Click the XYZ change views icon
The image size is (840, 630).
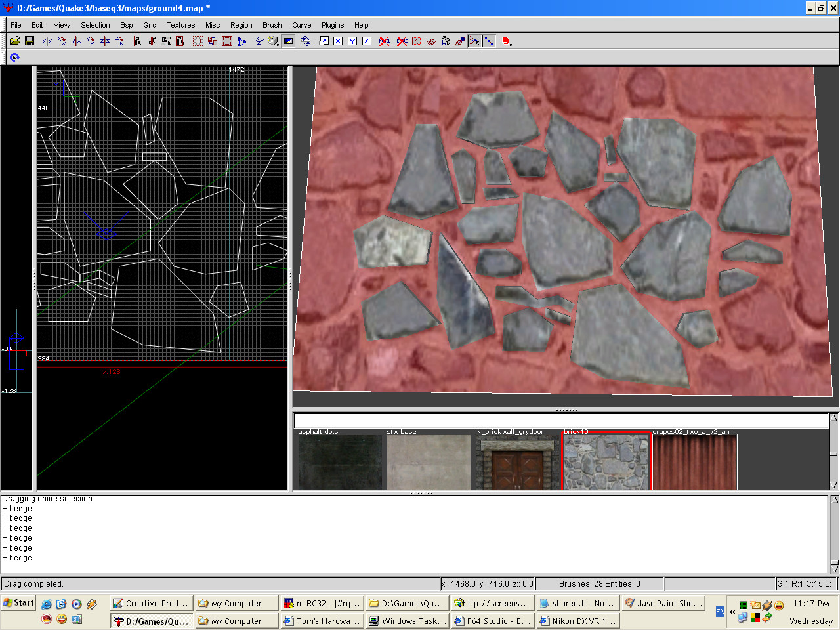click(x=259, y=41)
